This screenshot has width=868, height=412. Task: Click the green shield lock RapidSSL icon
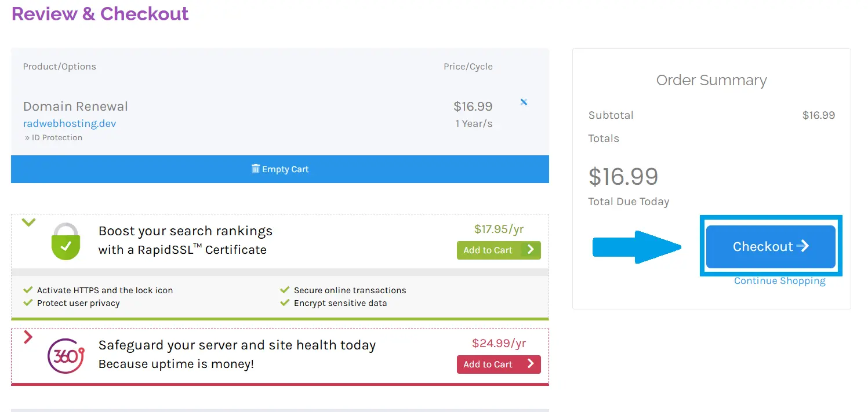tap(66, 242)
